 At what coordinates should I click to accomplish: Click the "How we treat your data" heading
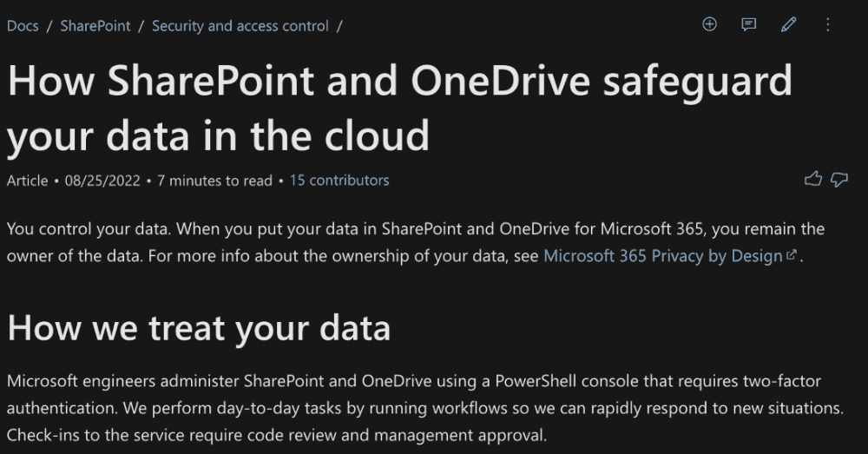coord(199,328)
